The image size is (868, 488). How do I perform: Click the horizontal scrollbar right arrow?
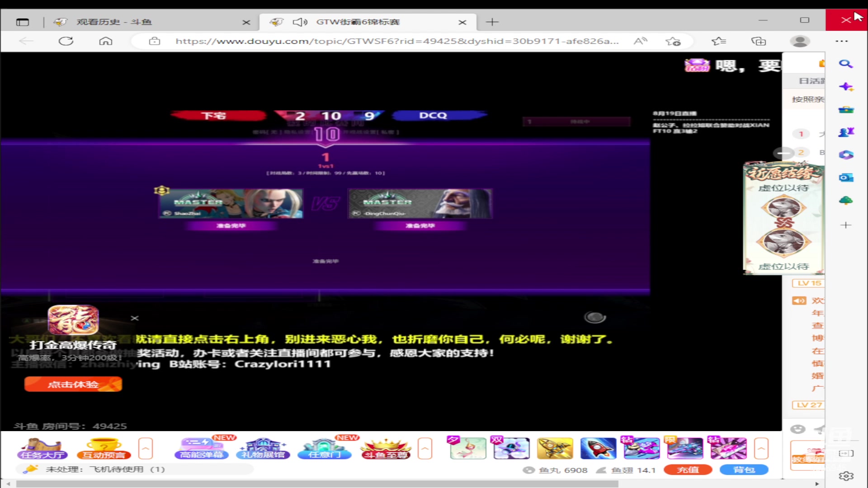pos(817,484)
